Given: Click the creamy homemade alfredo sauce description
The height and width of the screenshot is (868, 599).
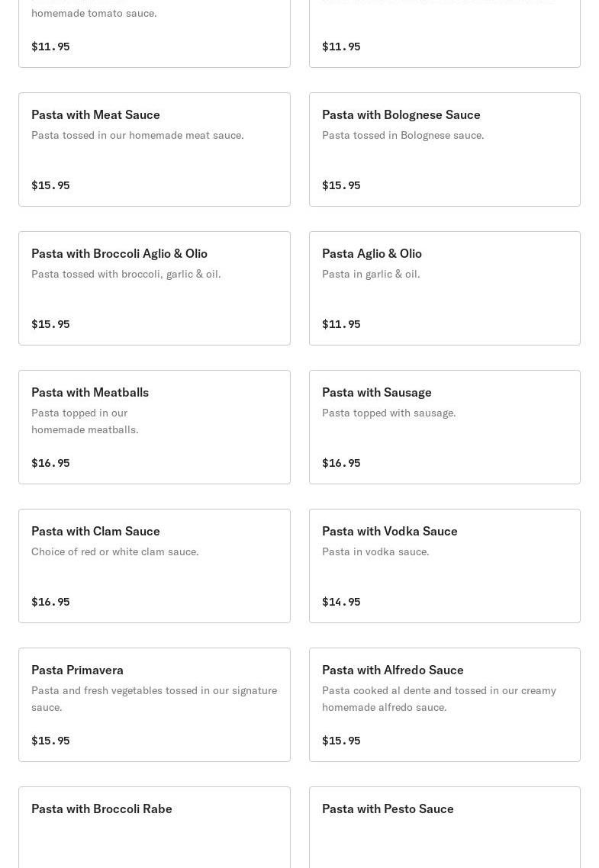Looking at the screenshot, I should click(439, 698).
